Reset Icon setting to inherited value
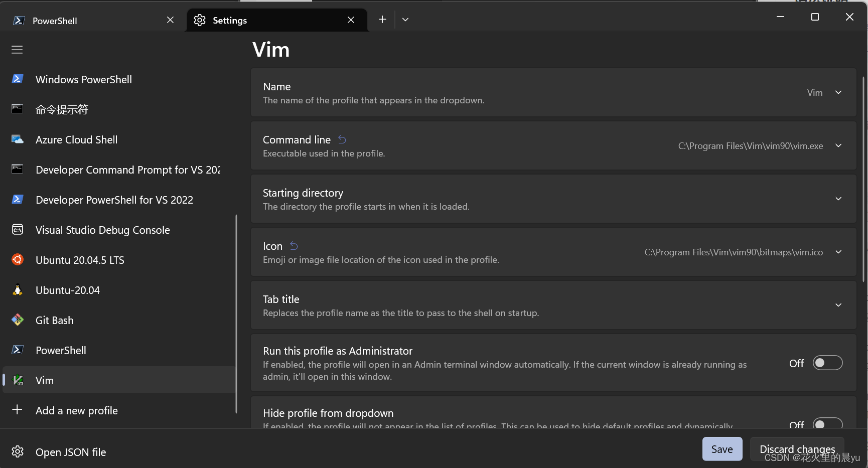 coord(294,246)
